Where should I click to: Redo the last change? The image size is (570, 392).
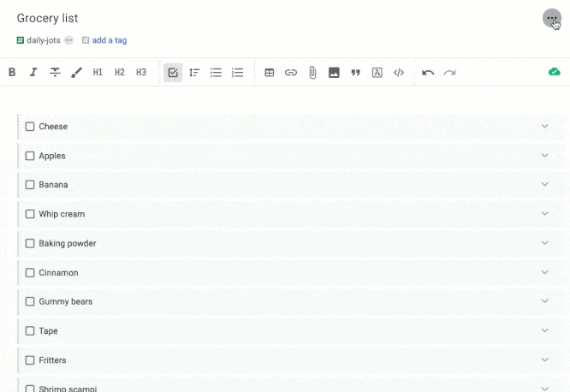tap(449, 73)
